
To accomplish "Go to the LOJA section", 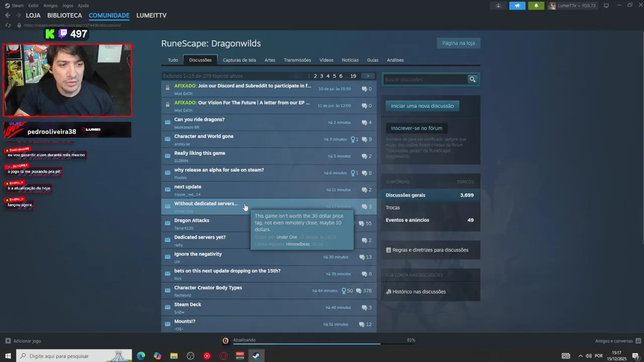I will [x=33, y=16].
